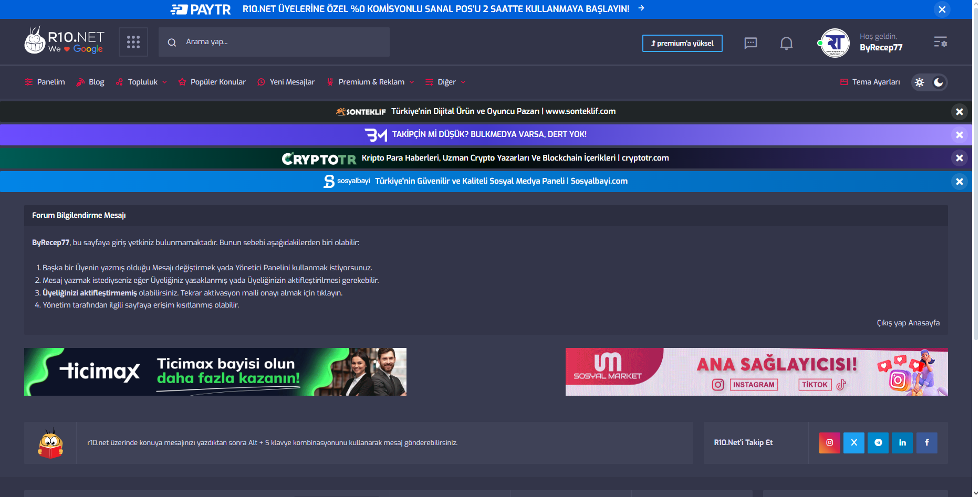Open the notifications bell icon
Image resolution: width=980 pixels, height=497 pixels.
(786, 43)
